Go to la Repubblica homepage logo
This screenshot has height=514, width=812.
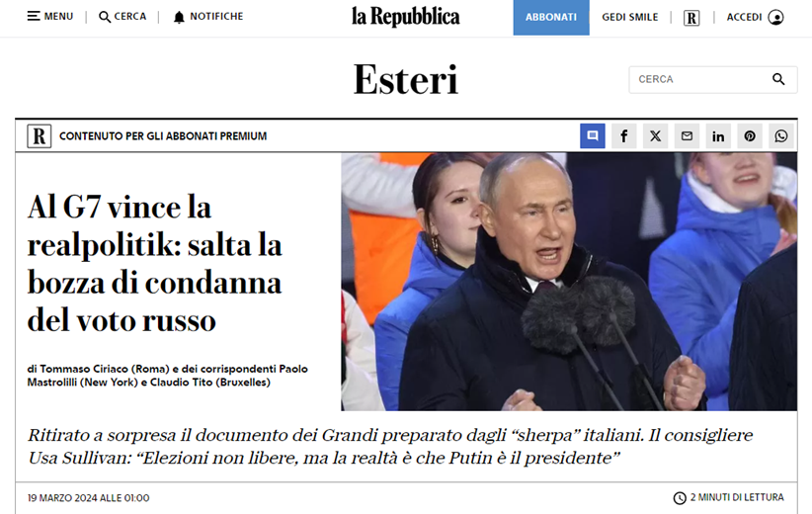tap(405, 17)
